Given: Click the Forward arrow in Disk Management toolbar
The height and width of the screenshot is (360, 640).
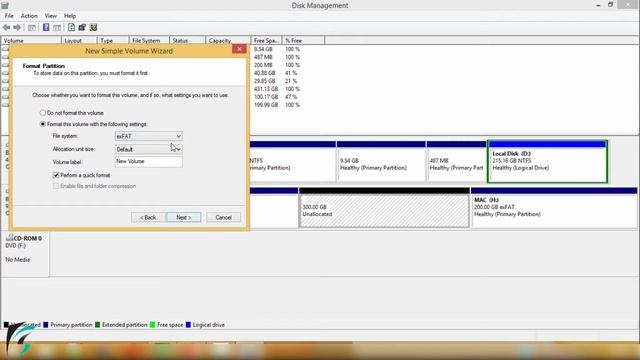Looking at the screenshot, I should point(17,27).
